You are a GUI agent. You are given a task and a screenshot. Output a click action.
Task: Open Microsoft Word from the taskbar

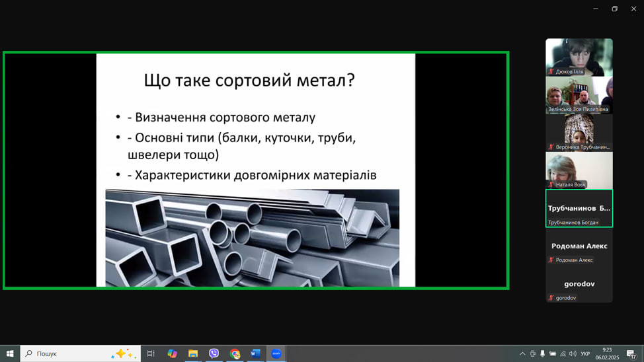(x=255, y=353)
